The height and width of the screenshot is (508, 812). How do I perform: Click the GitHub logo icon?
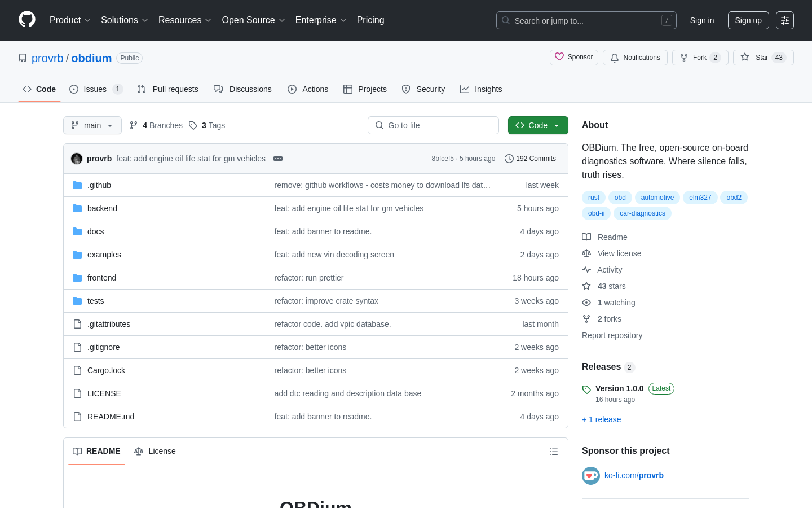click(27, 20)
